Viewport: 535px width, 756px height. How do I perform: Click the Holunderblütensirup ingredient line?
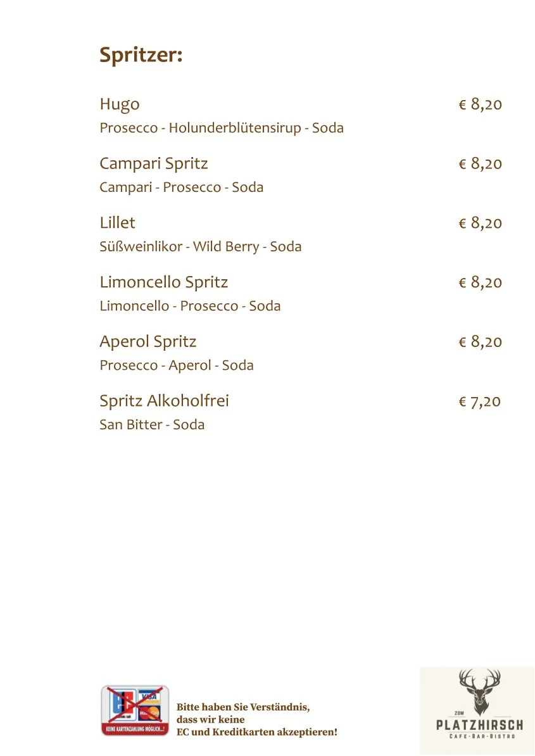click(222, 128)
